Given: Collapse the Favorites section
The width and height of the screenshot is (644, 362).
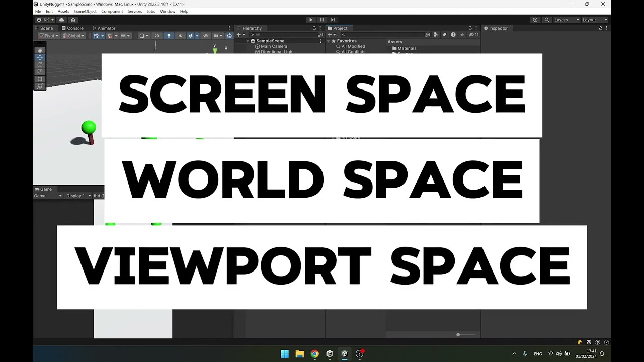Looking at the screenshot, I should pyautogui.click(x=328, y=41).
